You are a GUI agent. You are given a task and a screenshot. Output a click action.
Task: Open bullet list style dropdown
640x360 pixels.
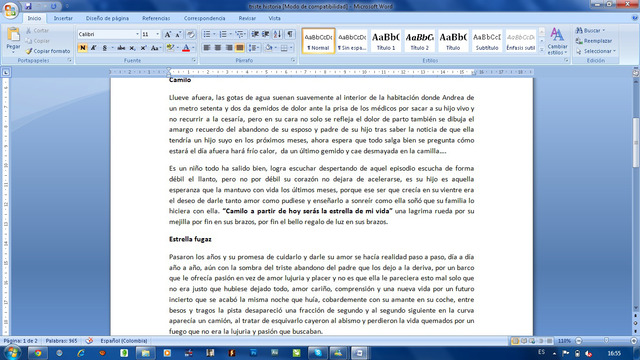[x=214, y=34]
